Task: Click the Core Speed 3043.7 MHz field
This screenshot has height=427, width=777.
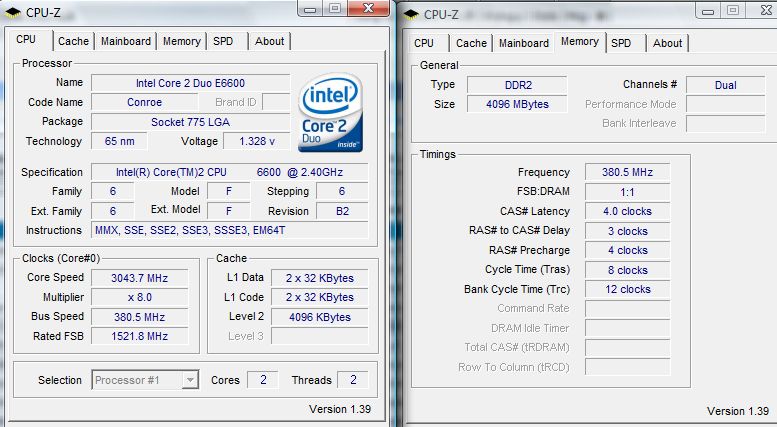Action: point(139,277)
